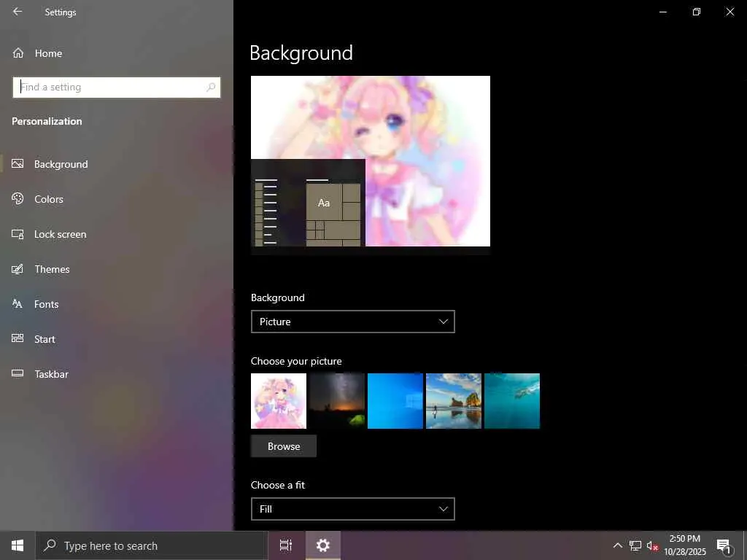Click the Type here to search box

pyautogui.click(x=152, y=545)
